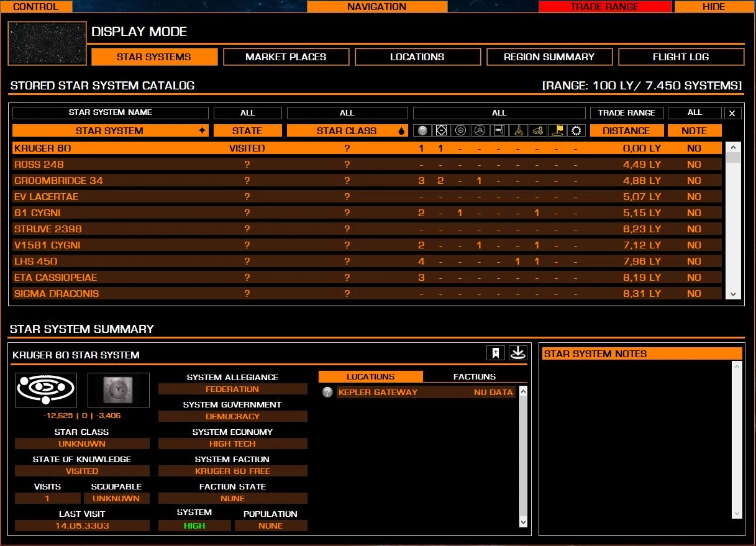Open the Control menu
Viewport: 756px width, 546px height.
tap(36, 6)
